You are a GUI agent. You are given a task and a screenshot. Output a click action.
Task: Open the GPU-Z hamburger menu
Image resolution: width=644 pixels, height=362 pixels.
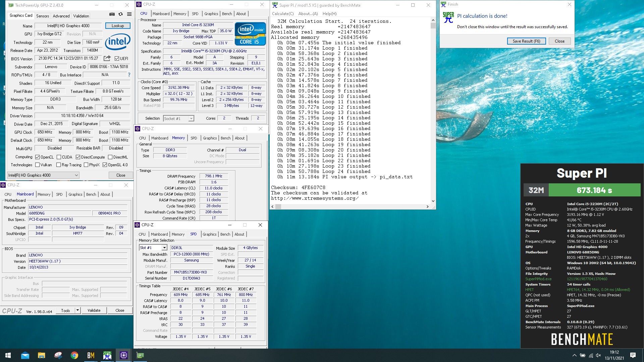coord(129,14)
